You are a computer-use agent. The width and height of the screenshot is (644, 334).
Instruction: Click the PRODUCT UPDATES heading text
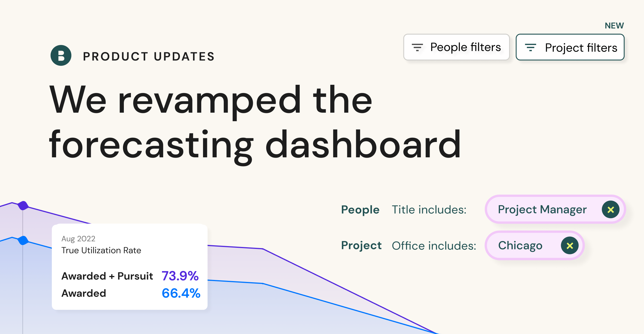tap(149, 56)
